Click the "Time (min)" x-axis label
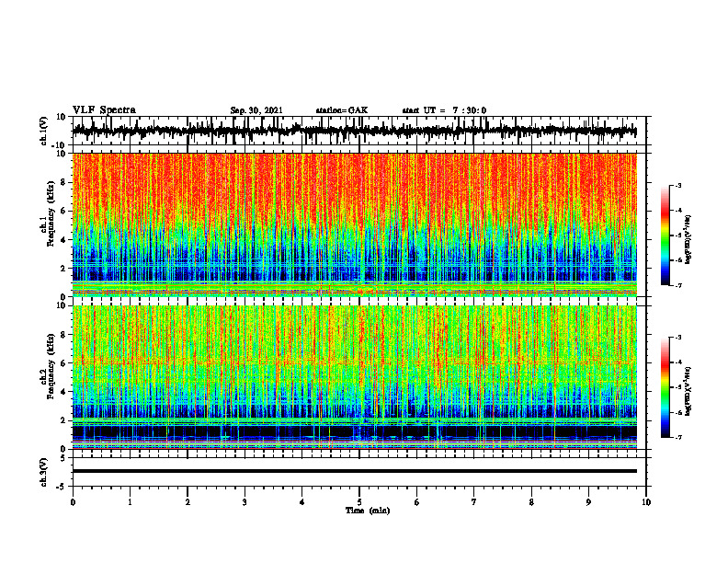Image resolution: width=728 pixels, height=563 pixels. (x=368, y=511)
